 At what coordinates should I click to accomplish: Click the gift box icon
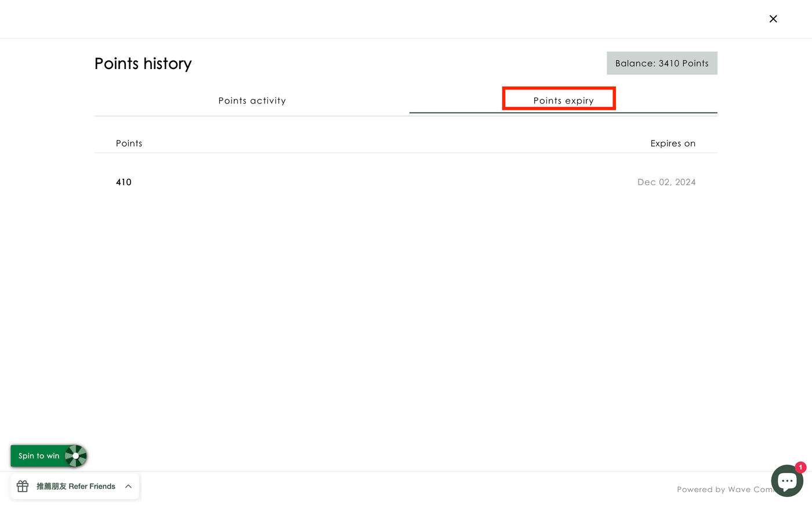(x=23, y=486)
